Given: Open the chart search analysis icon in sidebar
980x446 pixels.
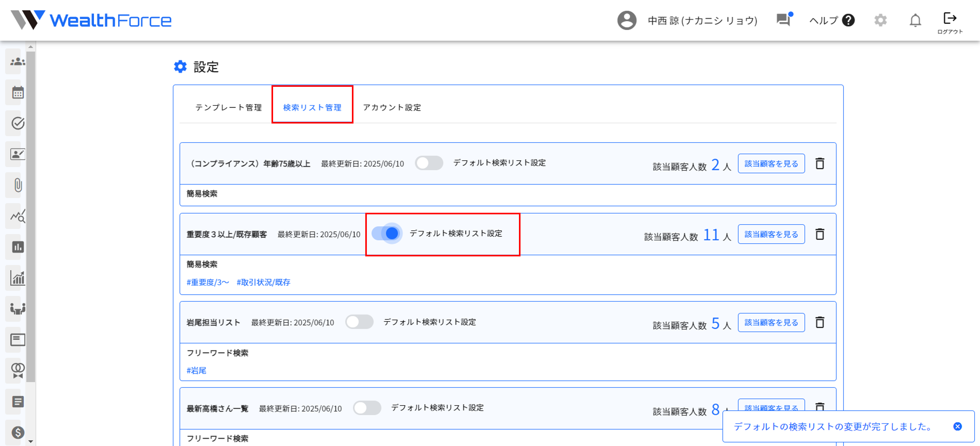Looking at the screenshot, I should 18,216.
